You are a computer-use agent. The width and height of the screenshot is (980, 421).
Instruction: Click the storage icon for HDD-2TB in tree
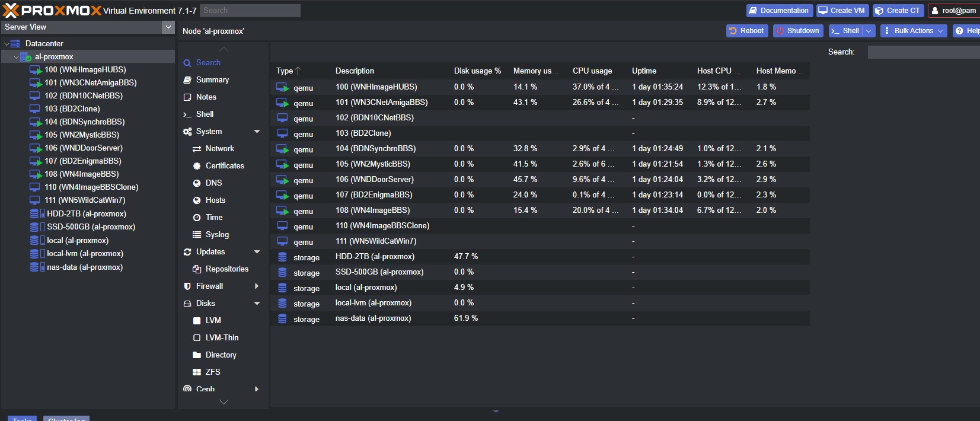coord(34,214)
